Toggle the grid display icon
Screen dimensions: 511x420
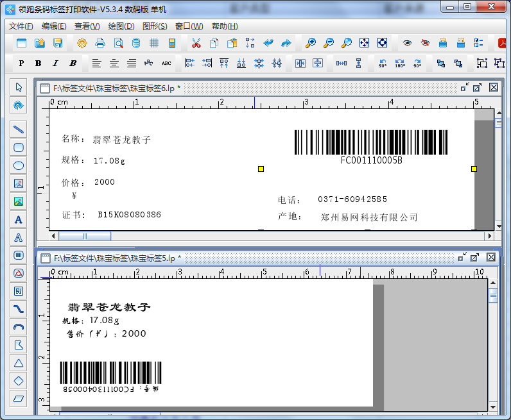(x=154, y=44)
